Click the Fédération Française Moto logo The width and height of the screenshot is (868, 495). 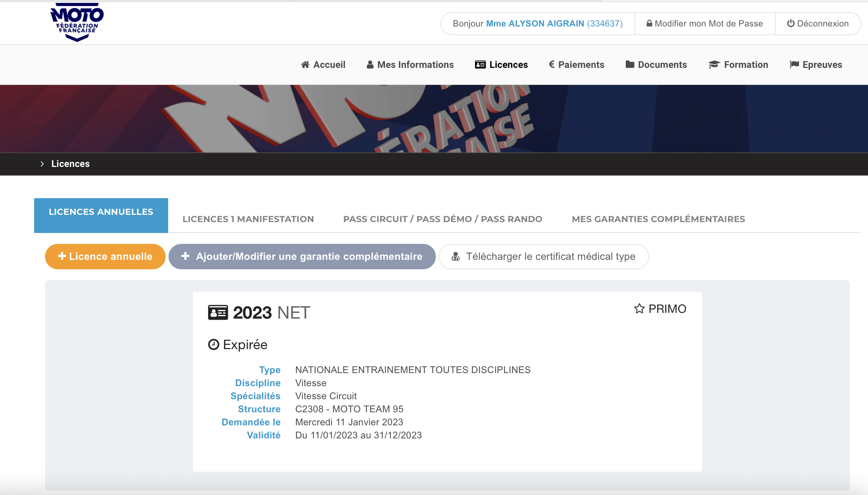pyautogui.click(x=77, y=22)
